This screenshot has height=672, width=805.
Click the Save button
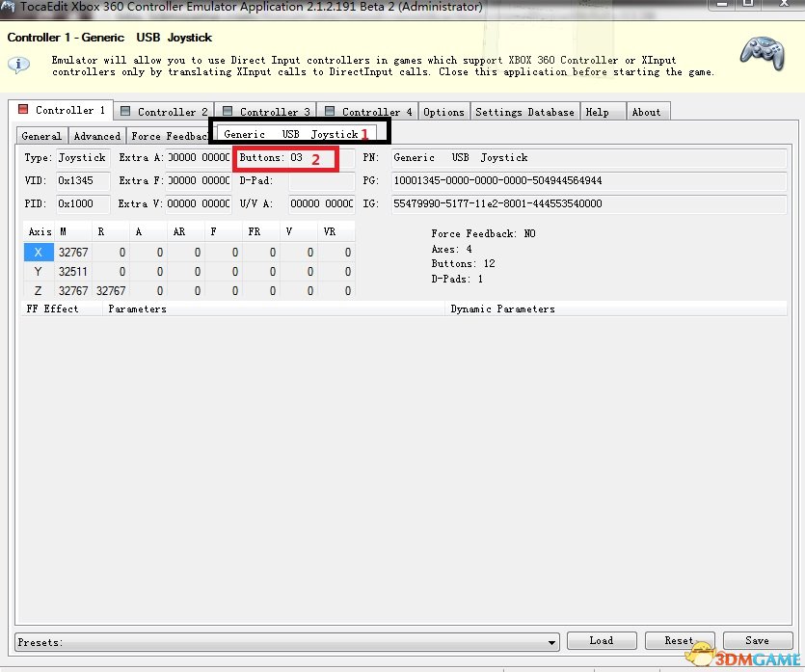757,640
